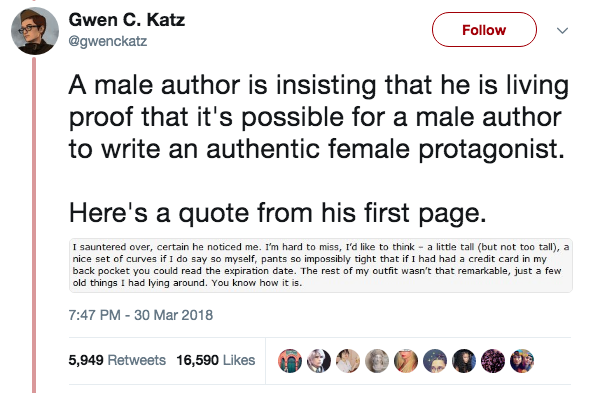Open the Gwen C. Katz display name link

click(x=127, y=20)
